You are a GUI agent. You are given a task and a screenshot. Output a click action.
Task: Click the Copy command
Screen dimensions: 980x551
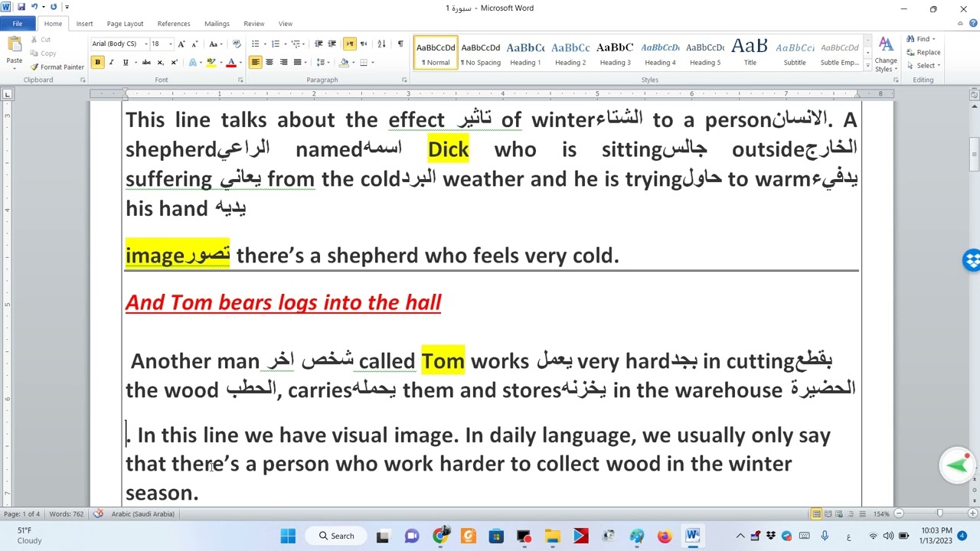tap(43, 54)
